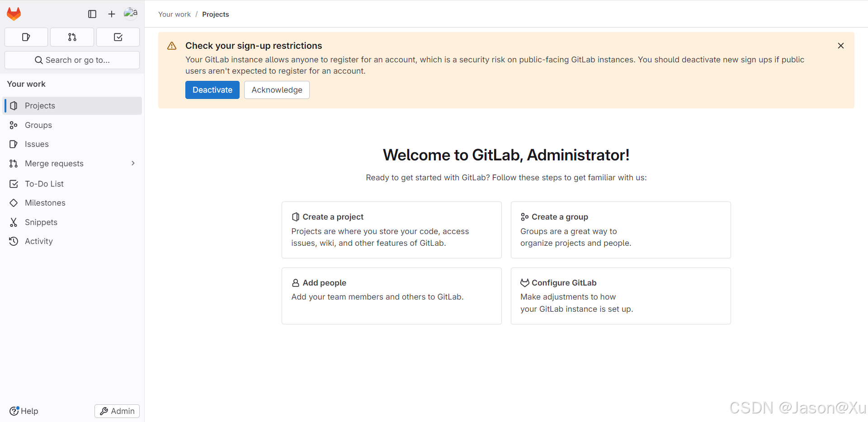Viewport: 868px width, 422px height.
Task: Expand Merge requests chevron arrow
Action: pos(133,163)
